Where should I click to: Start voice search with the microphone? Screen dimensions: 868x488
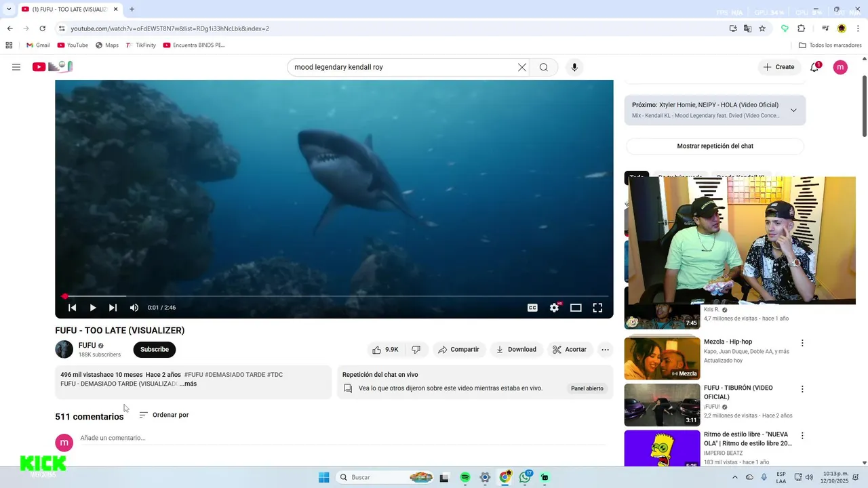574,67
